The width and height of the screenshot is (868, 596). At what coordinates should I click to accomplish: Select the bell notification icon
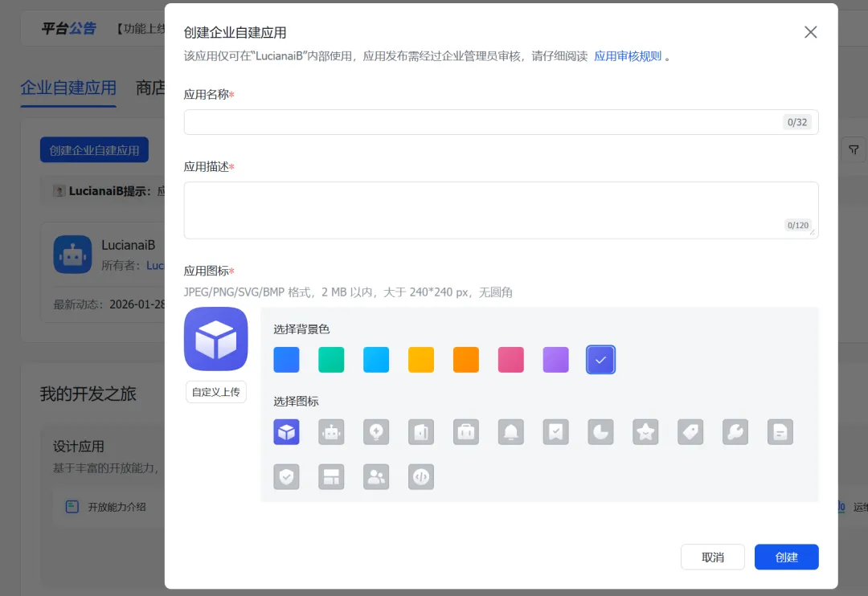[510, 431]
